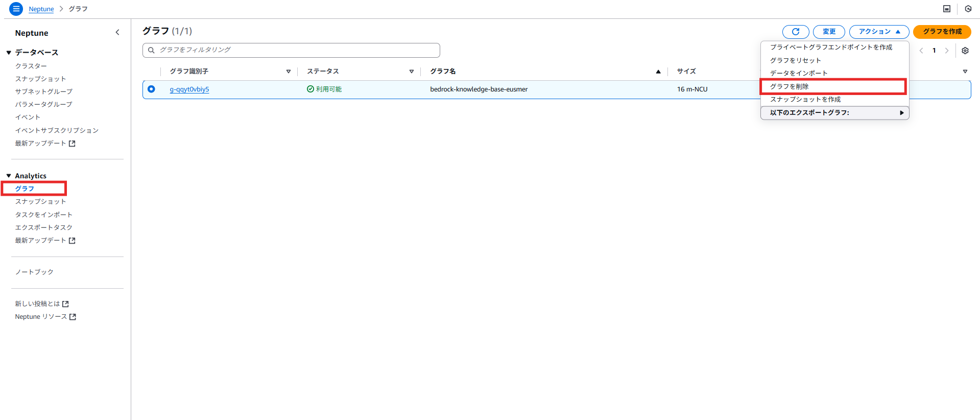The width and height of the screenshot is (980, 420).
Task: Click the previous page arrow in pagination
Action: [x=921, y=51]
